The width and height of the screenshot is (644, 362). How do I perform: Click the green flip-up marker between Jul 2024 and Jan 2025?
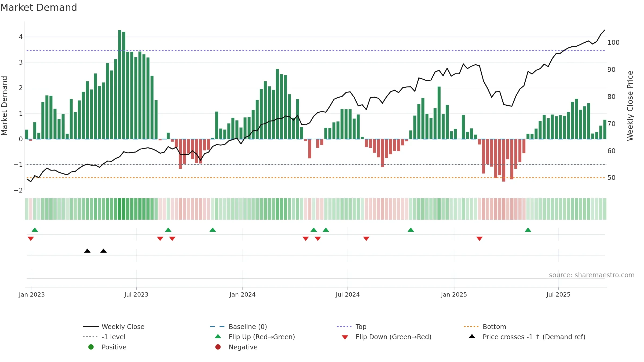[411, 230]
